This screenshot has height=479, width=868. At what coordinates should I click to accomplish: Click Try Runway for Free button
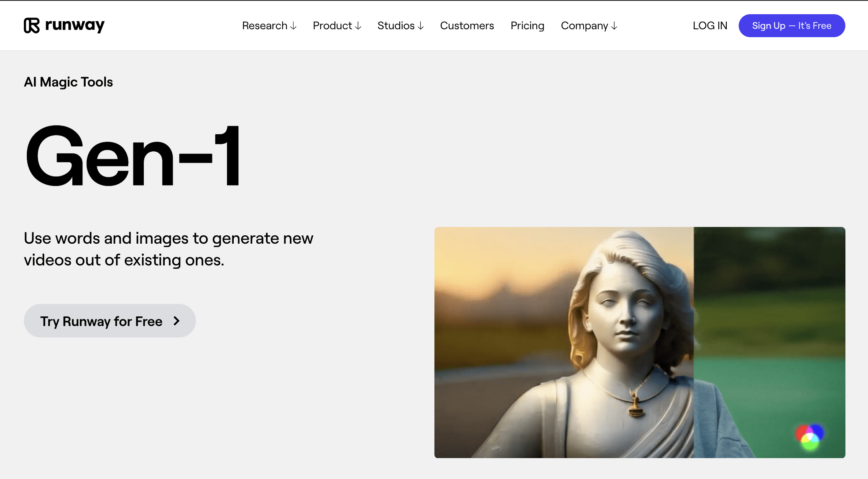point(110,321)
